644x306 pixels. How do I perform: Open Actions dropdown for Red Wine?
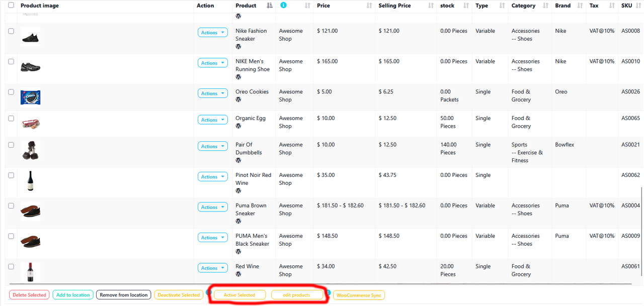[x=212, y=268]
